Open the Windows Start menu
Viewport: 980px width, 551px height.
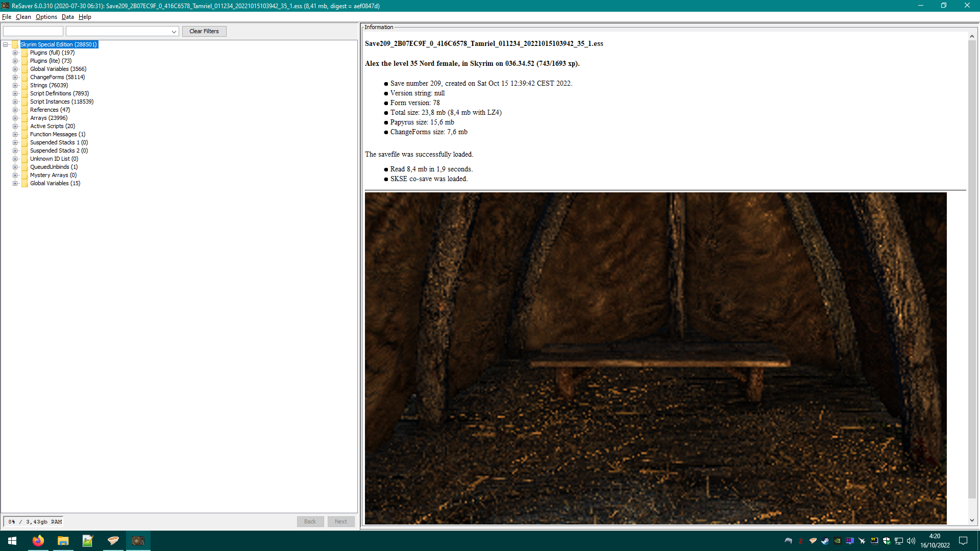[12, 541]
